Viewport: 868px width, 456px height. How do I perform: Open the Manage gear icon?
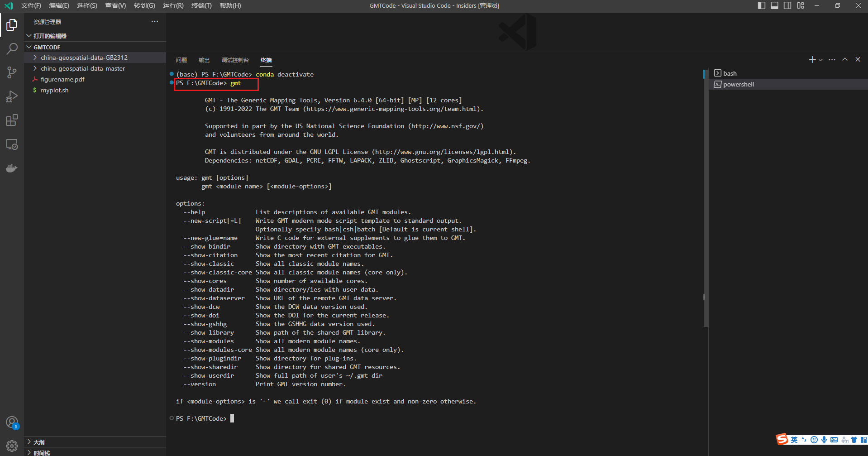[x=12, y=446]
